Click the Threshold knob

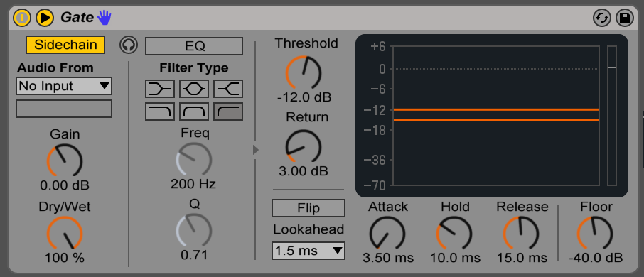pyautogui.click(x=303, y=72)
